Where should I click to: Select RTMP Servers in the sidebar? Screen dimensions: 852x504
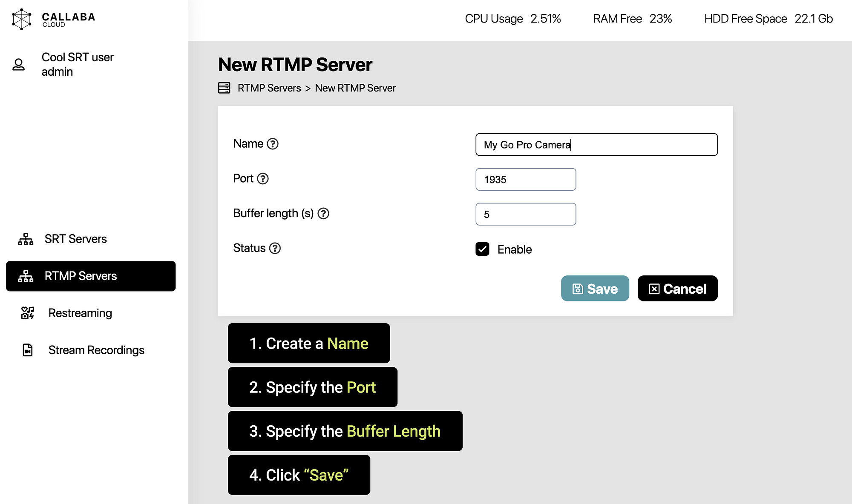pos(91,276)
